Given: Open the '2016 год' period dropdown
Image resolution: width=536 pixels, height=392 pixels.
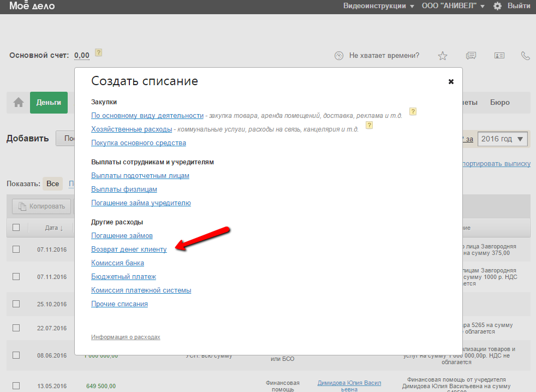Looking at the screenshot, I should pyautogui.click(x=502, y=139).
